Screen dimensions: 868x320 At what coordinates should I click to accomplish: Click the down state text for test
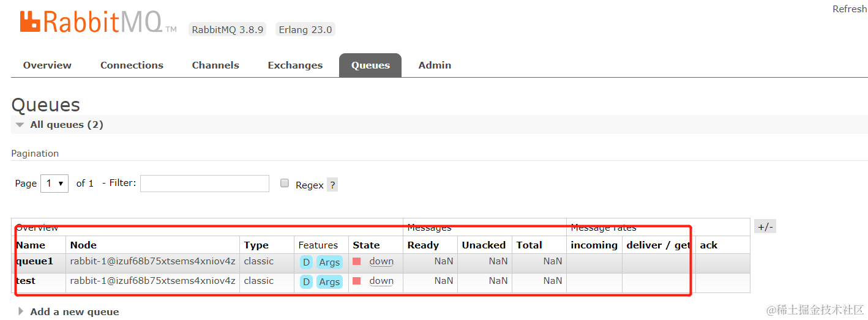381,281
